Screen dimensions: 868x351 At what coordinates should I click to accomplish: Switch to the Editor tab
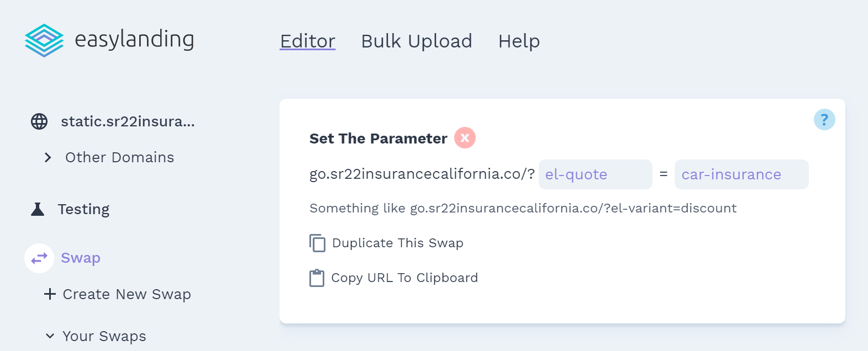pyautogui.click(x=308, y=41)
